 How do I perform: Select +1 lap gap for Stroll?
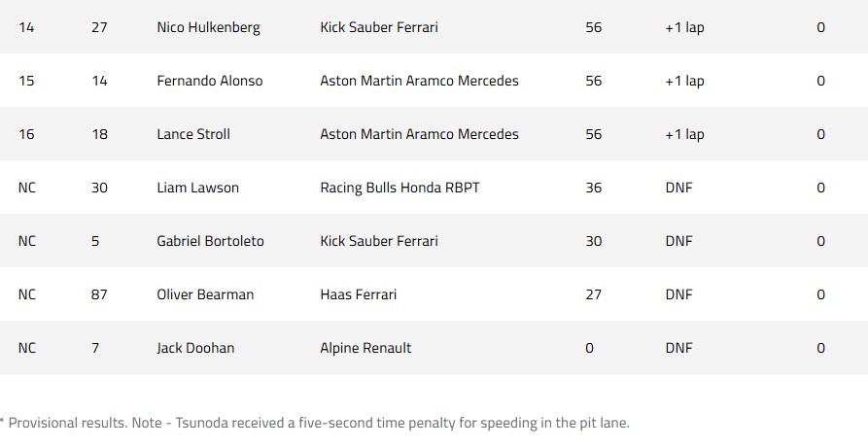pyautogui.click(x=684, y=135)
